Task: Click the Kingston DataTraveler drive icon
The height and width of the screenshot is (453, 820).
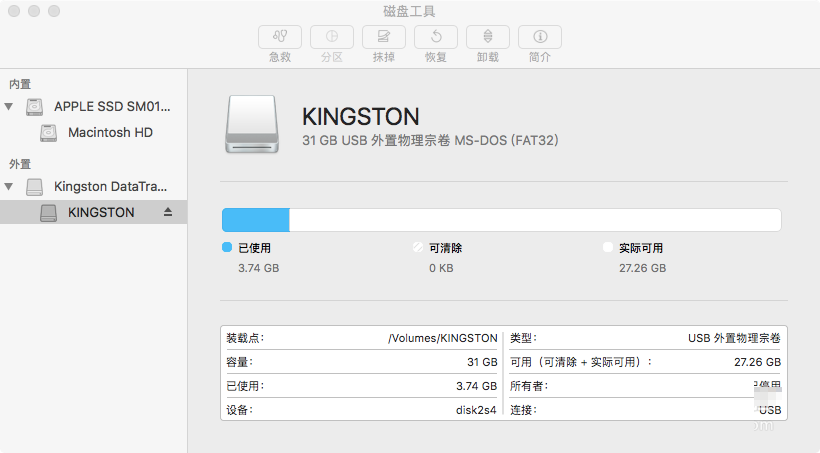Action: [35, 187]
